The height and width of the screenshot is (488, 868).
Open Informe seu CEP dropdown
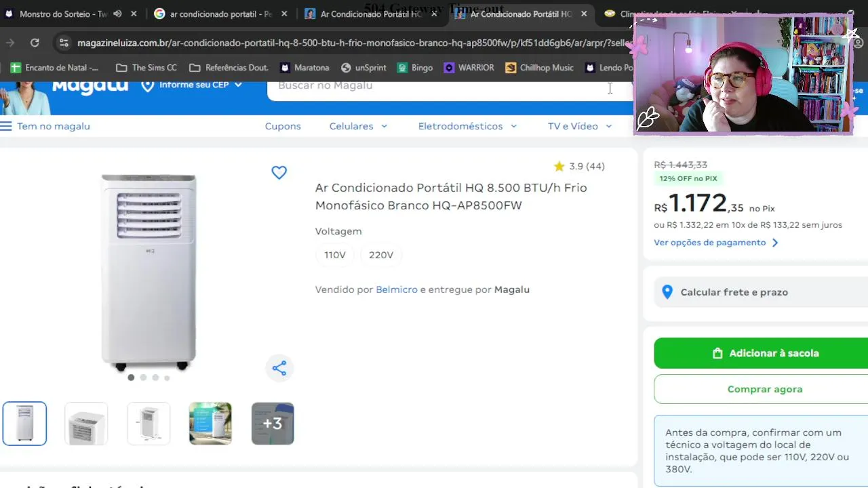click(191, 85)
